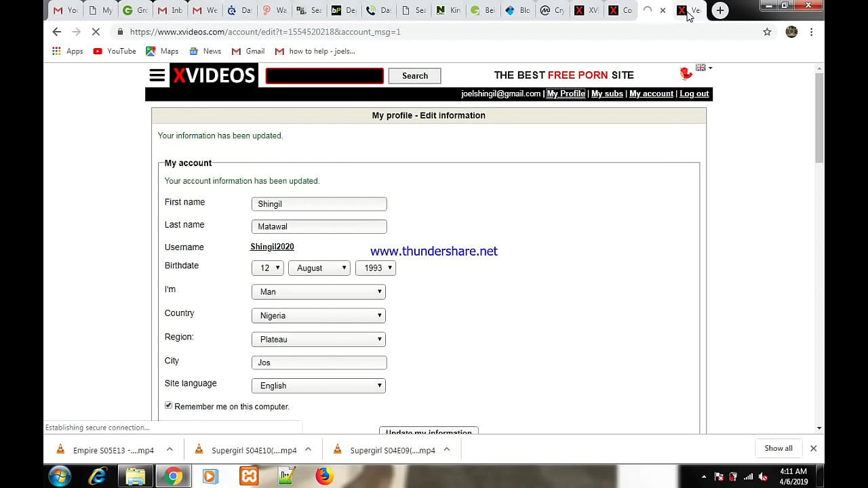
Task: Open the Chrome three-dot menu
Action: click(811, 32)
